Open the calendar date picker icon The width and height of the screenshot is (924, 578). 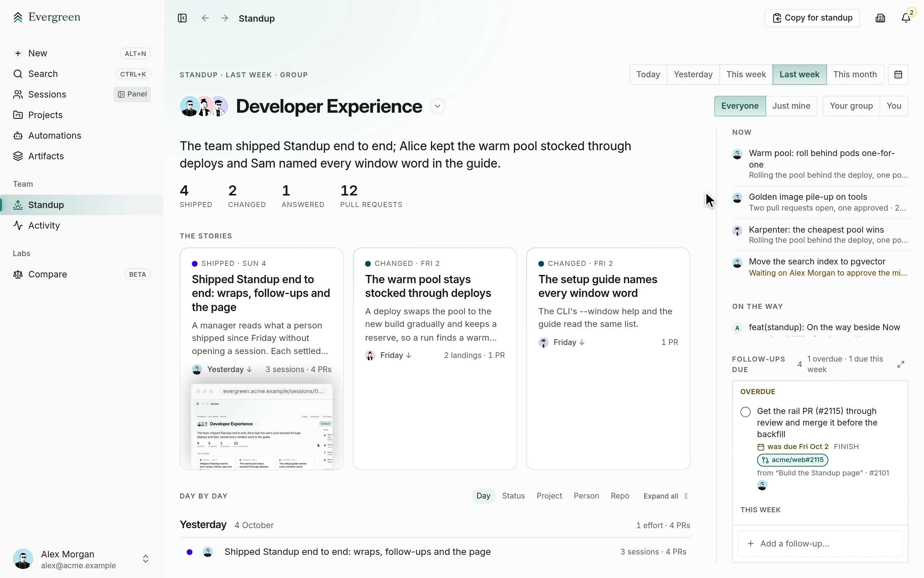click(898, 74)
